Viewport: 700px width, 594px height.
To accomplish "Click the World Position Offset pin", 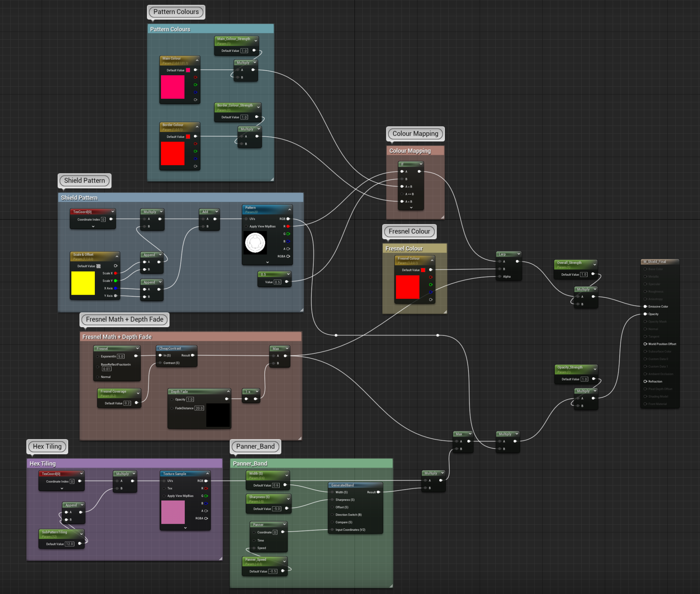I will [x=645, y=344].
